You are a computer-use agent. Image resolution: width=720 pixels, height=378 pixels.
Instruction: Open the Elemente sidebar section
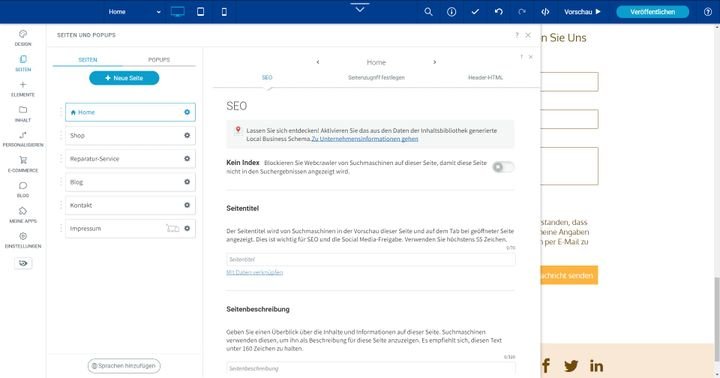[x=22, y=89]
